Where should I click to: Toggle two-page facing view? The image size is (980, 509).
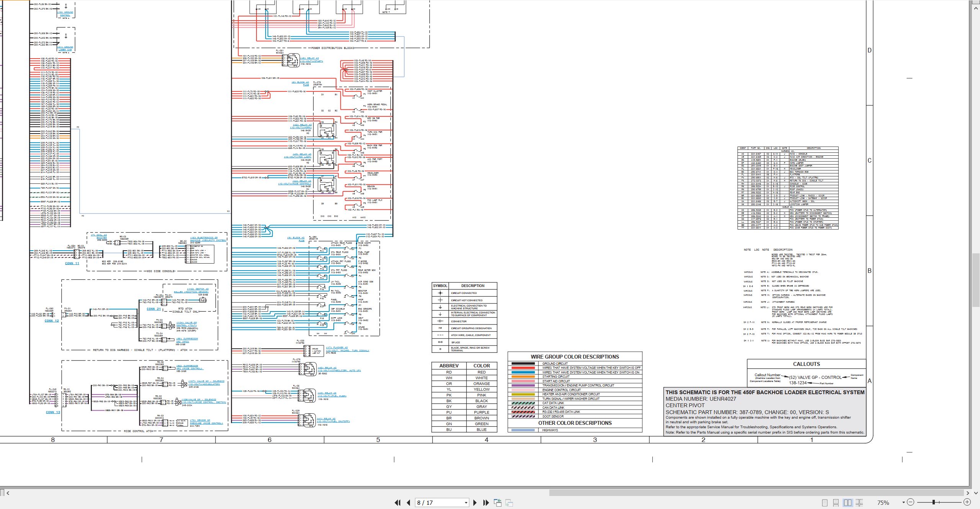tap(848, 502)
